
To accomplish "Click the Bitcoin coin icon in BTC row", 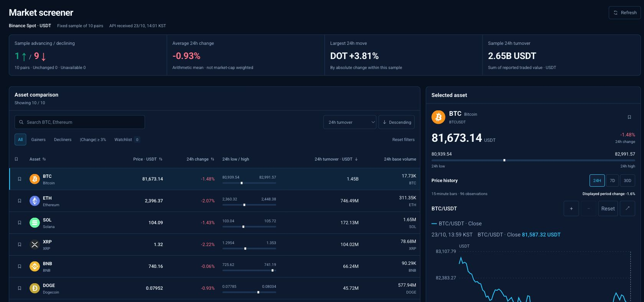I will (x=35, y=179).
